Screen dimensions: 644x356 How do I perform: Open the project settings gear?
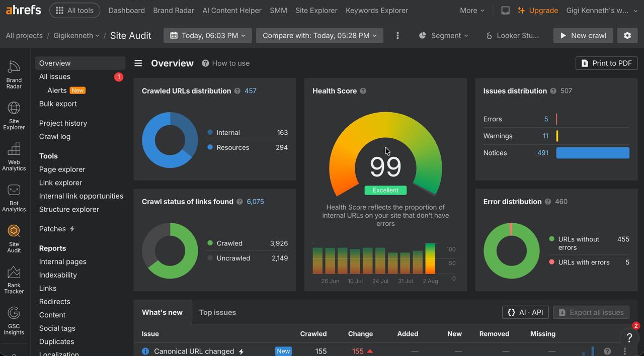tap(627, 36)
